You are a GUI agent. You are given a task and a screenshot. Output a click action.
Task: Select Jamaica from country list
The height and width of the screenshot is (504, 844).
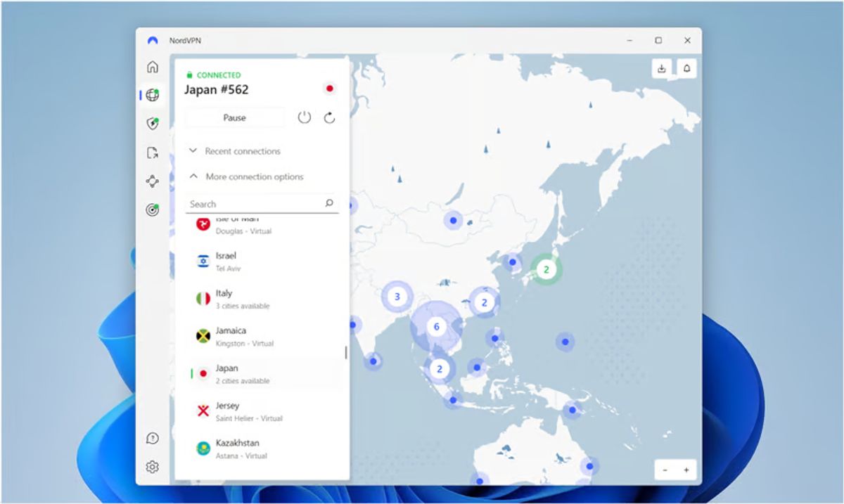point(262,336)
